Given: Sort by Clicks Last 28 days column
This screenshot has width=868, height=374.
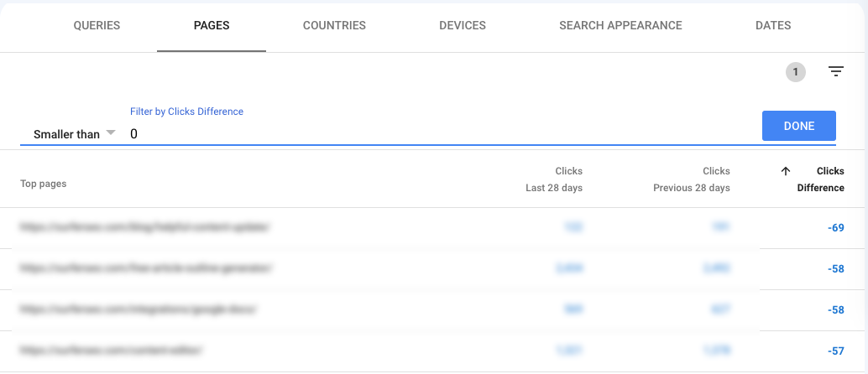Looking at the screenshot, I should point(555,179).
